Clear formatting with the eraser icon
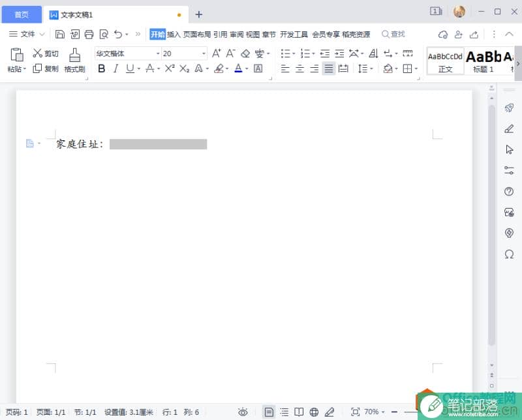 tap(245, 53)
